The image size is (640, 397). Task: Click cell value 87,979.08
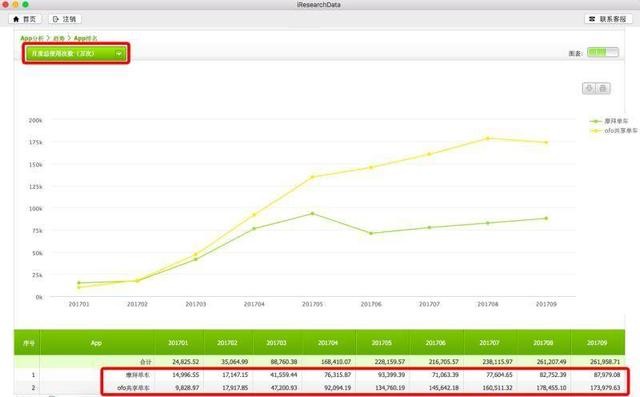point(607,375)
